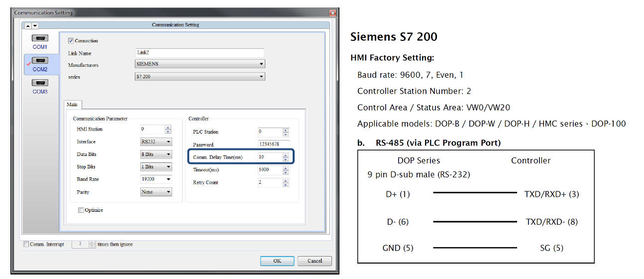Viewport: 644px width, 279px height.
Task: Toggle the Connection checkbox
Action: (71, 41)
